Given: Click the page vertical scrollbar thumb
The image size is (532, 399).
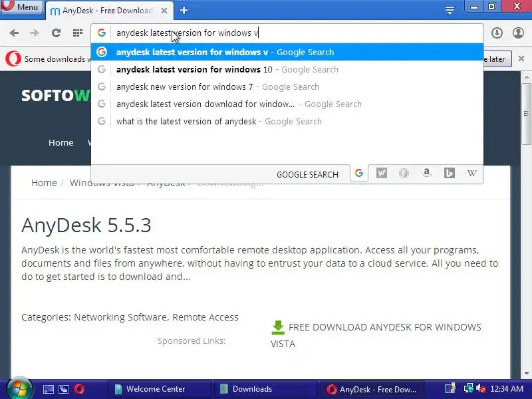Looking at the screenshot, I should 526,113.
